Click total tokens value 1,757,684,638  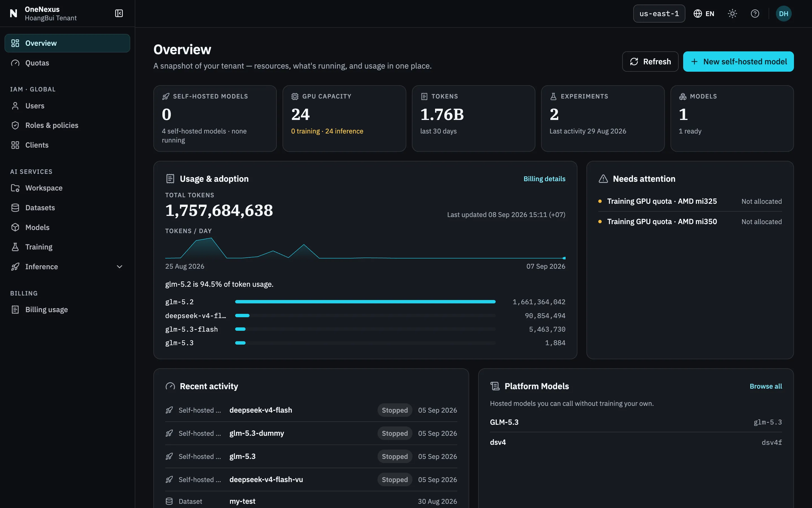click(219, 211)
